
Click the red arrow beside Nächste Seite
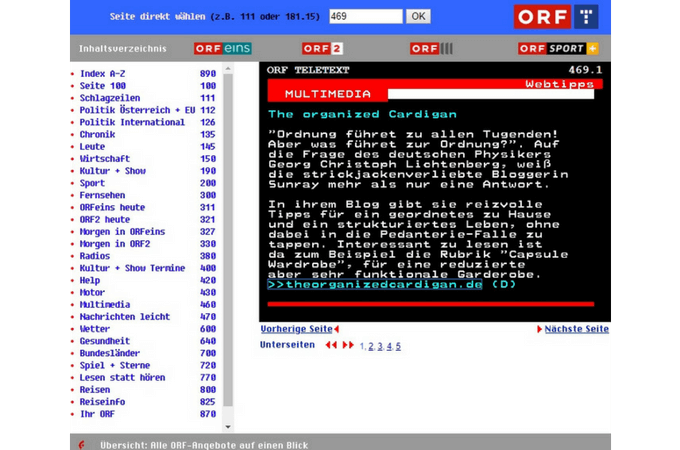[539, 329]
